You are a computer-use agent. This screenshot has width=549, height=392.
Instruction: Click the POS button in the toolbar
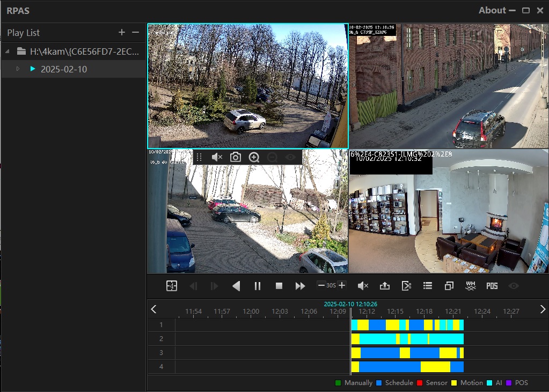[492, 286]
